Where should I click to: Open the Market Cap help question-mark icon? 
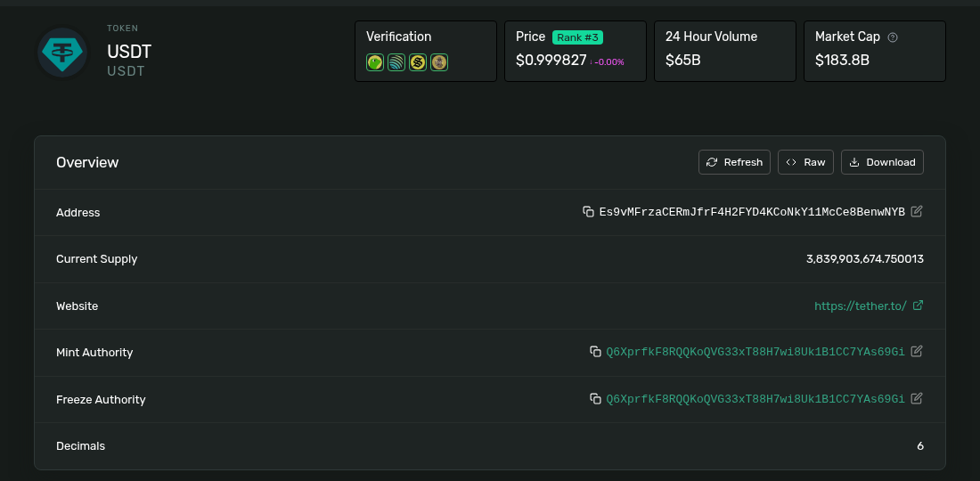click(x=893, y=37)
